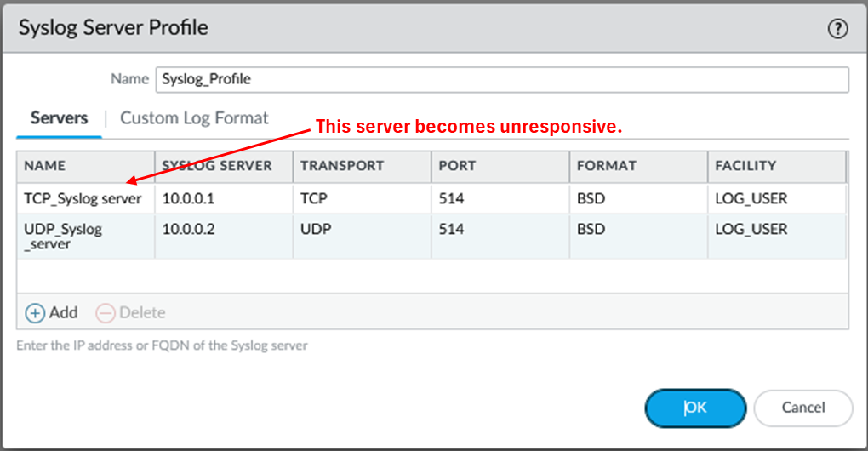Viewport: 868px width, 451px height.
Task: Click the TRANSPORT column header
Action: pyautogui.click(x=342, y=166)
